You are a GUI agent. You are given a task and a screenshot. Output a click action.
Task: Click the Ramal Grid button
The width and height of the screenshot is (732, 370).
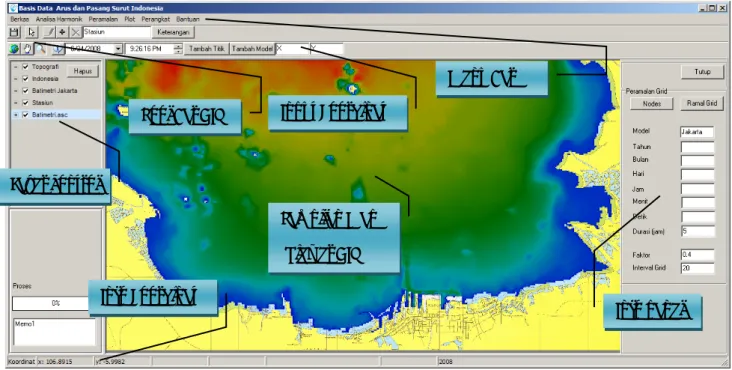702,104
